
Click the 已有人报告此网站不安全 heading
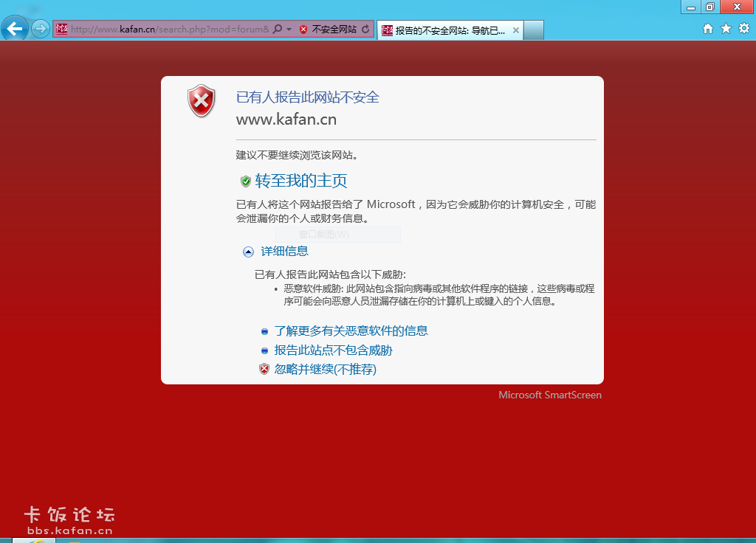pyautogui.click(x=308, y=97)
